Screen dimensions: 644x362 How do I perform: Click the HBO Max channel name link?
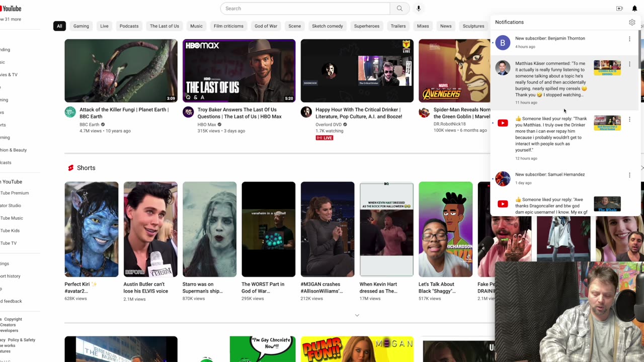click(x=207, y=125)
